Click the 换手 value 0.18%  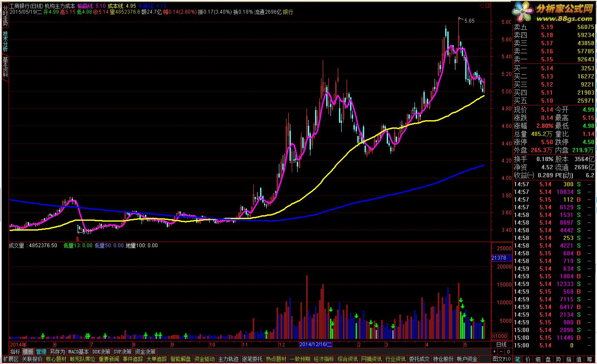point(545,159)
